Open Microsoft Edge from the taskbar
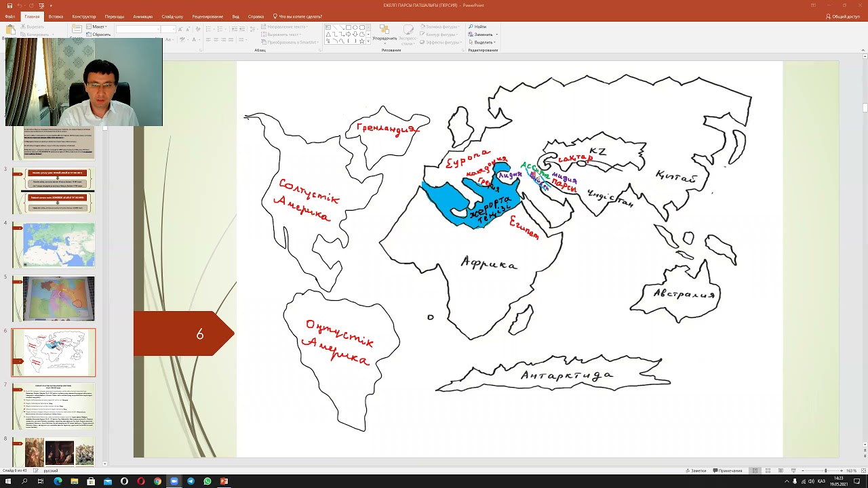 tap(58, 481)
